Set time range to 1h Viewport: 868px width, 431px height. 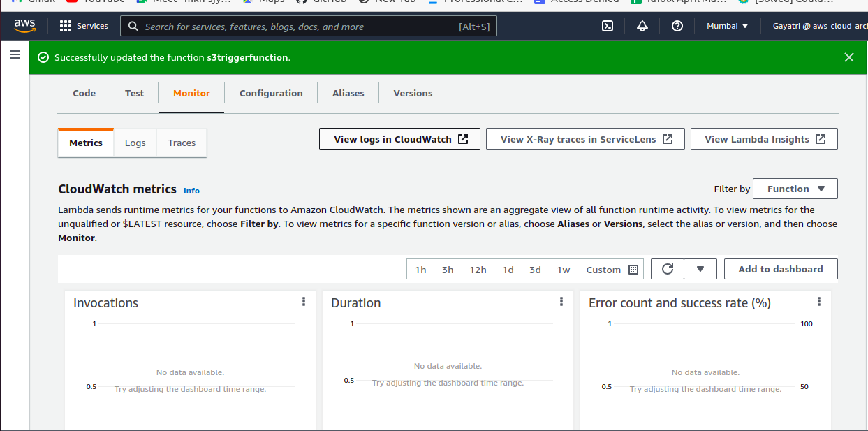coord(420,270)
